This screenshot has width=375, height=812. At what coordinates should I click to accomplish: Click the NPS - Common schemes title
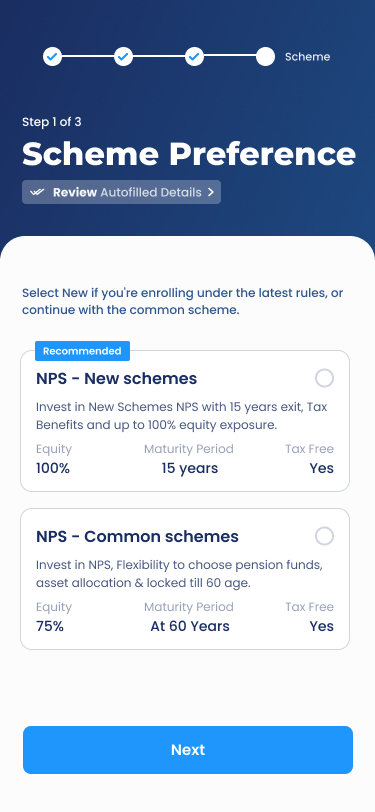[137, 536]
